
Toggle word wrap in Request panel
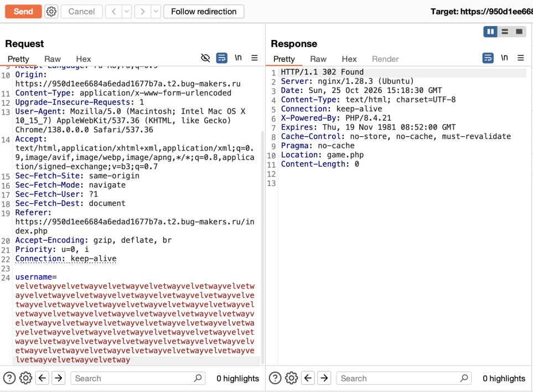point(221,58)
